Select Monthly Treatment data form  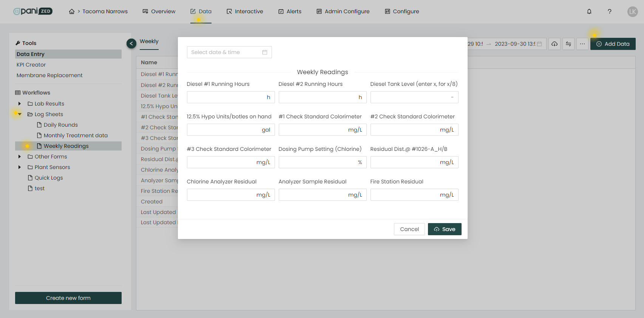[76, 135]
